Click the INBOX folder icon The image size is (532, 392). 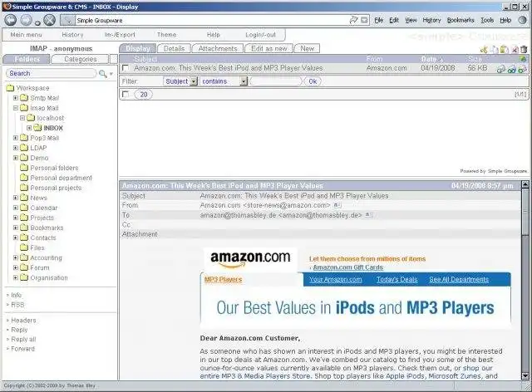point(37,128)
